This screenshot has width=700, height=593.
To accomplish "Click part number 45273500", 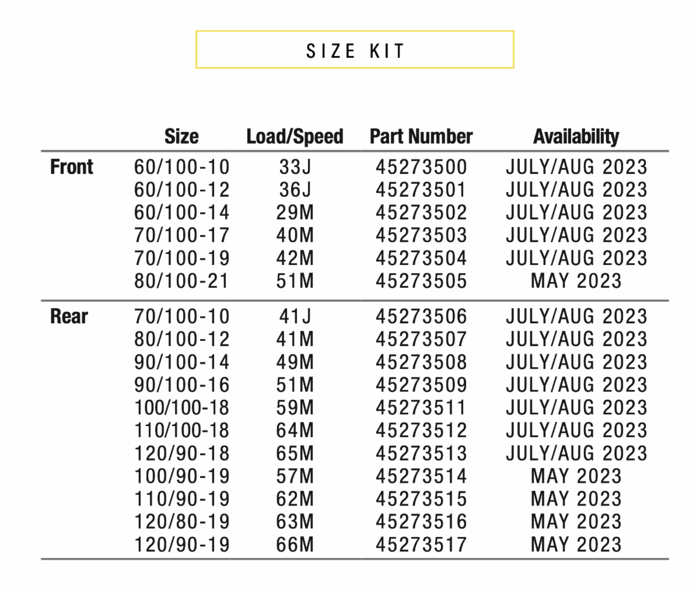I will click(421, 168).
